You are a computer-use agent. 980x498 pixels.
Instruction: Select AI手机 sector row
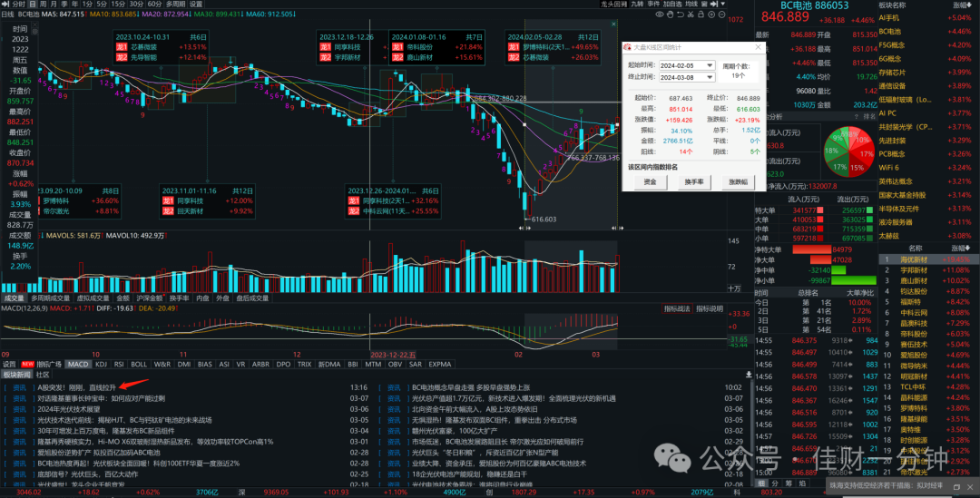[x=929, y=18]
